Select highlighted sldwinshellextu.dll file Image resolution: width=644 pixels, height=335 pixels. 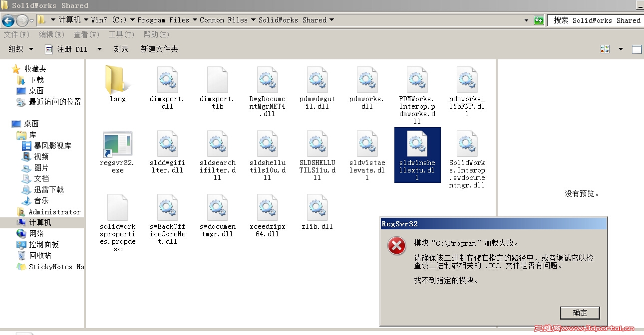[417, 155]
